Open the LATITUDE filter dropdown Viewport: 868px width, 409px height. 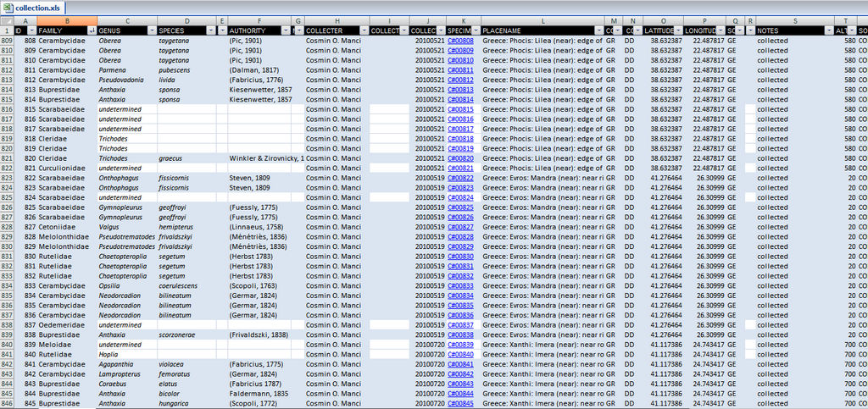(679, 30)
